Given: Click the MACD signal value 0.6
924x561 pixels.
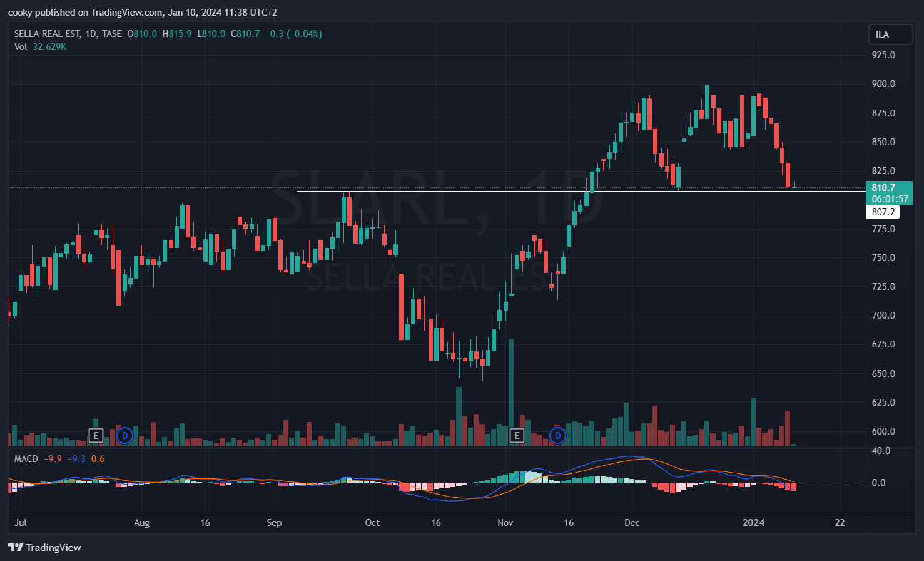Looking at the screenshot, I should pyautogui.click(x=98, y=459).
